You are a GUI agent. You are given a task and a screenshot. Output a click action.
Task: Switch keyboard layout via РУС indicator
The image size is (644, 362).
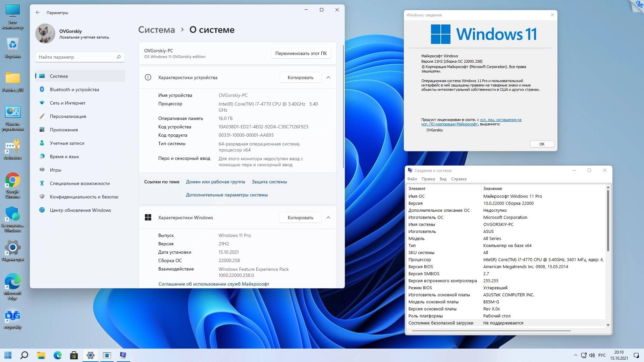point(603,355)
